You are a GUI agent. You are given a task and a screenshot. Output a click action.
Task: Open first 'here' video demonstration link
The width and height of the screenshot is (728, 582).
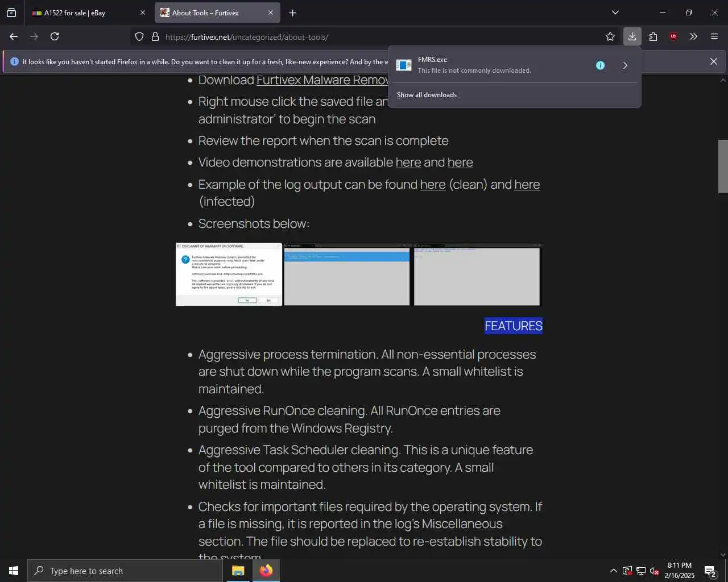point(408,163)
